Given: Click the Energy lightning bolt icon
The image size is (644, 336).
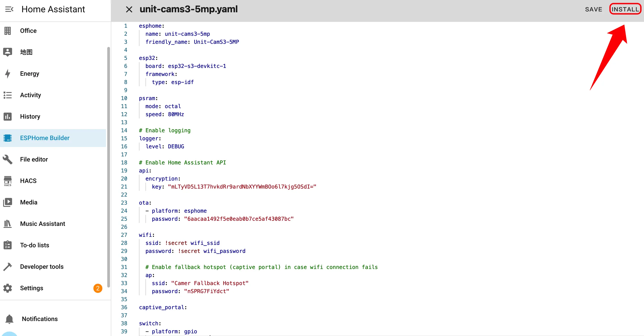Looking at the screenshot, I should (8, 74).
